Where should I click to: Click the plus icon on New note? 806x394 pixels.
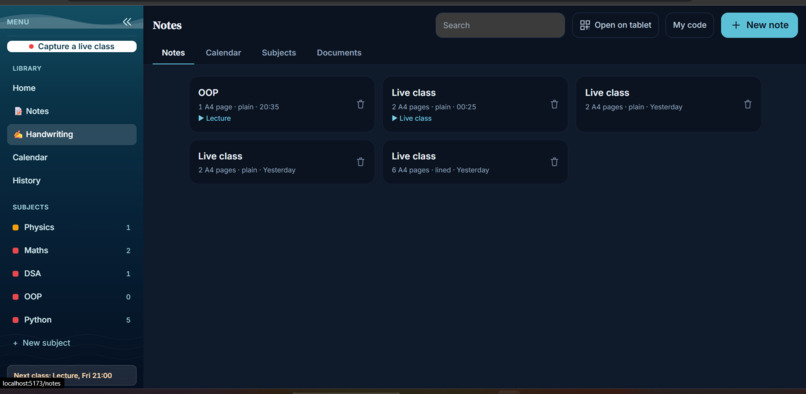[x=736, y=25]
